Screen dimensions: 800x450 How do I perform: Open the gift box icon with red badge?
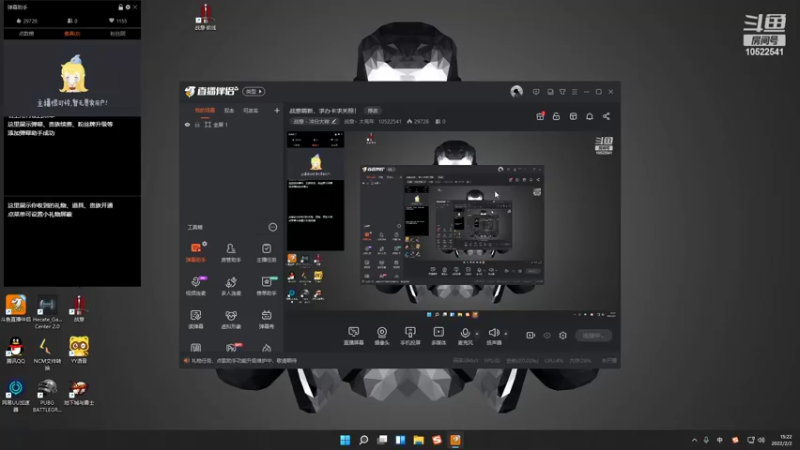540,116
